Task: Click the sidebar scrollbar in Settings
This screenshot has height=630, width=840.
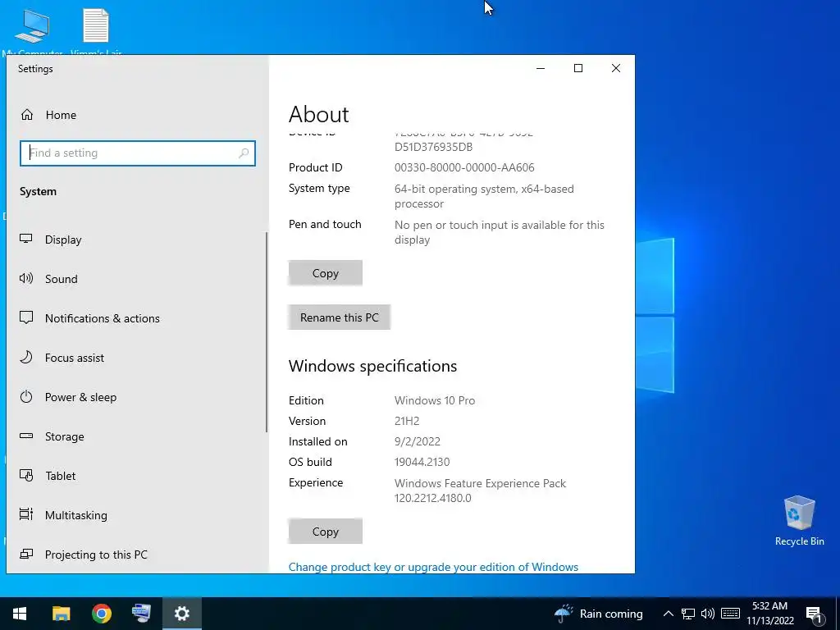Action: [x=267, y=332]
